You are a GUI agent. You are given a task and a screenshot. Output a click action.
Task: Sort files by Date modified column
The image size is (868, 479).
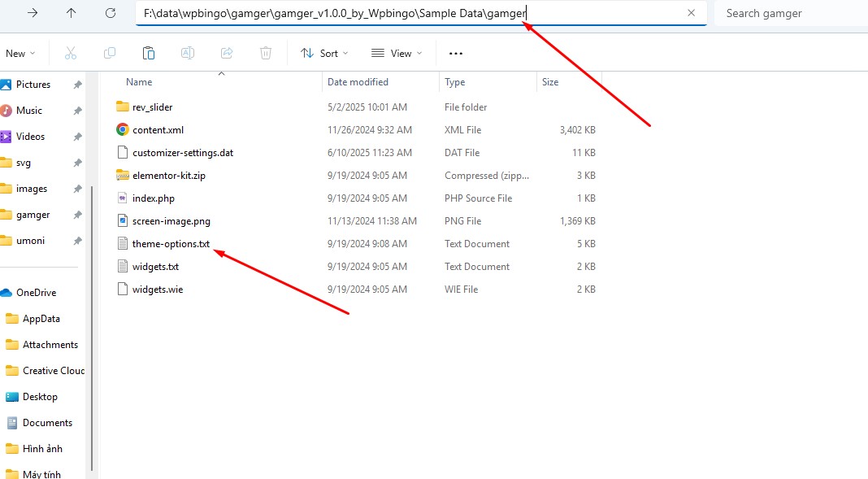(358, 82)
